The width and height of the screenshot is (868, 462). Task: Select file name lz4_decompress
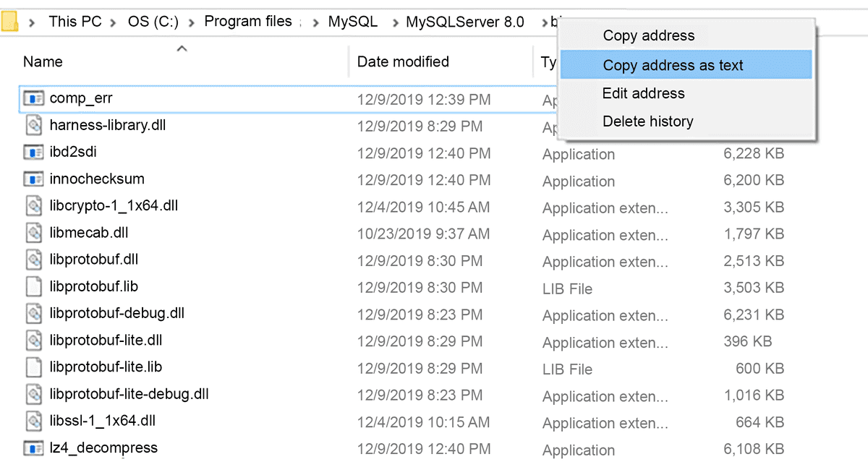[x=103, y=448]
